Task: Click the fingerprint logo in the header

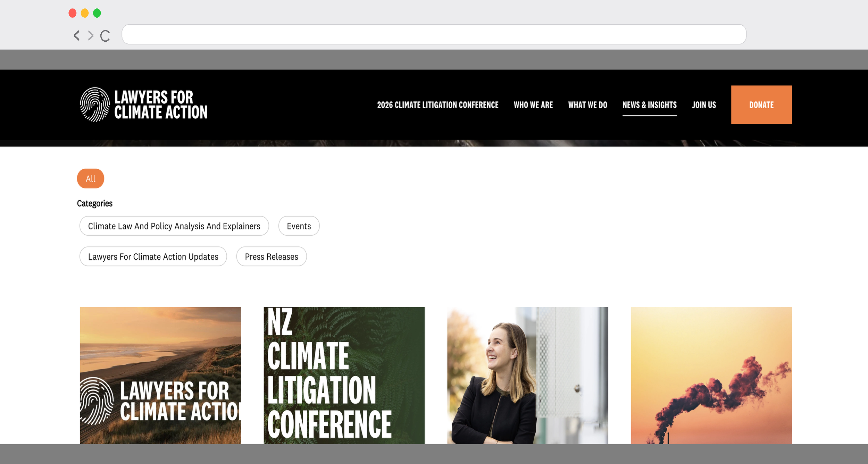Action: [x=95, y=104]
